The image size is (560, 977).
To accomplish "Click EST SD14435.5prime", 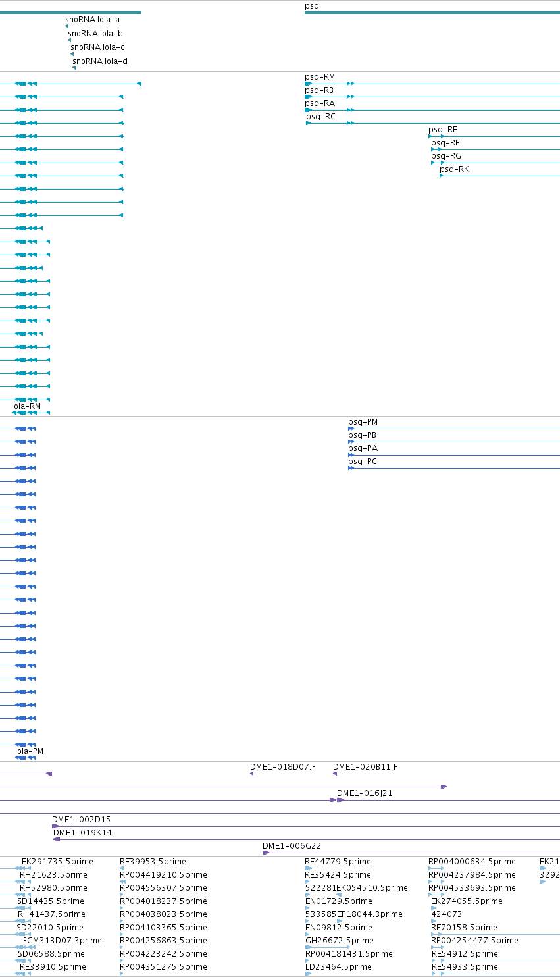I will point(51,901).
